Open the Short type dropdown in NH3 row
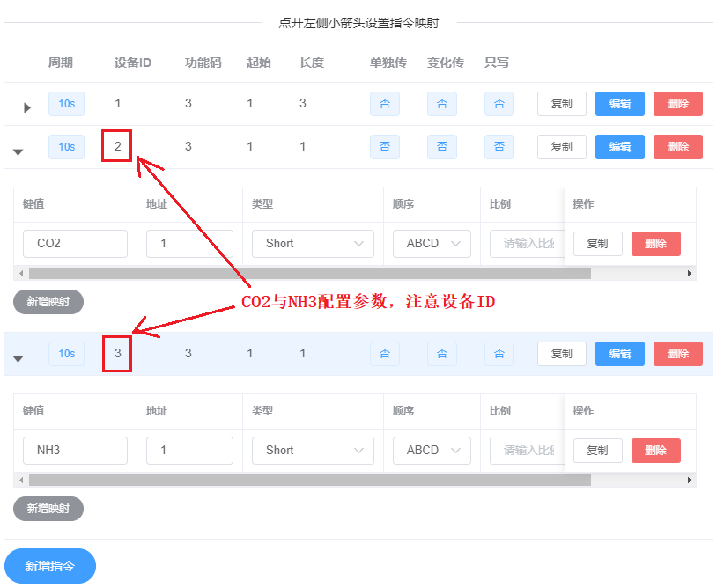The width and height of the screenshot is (724, 588). pyautogui.click(x=313, y=451)
